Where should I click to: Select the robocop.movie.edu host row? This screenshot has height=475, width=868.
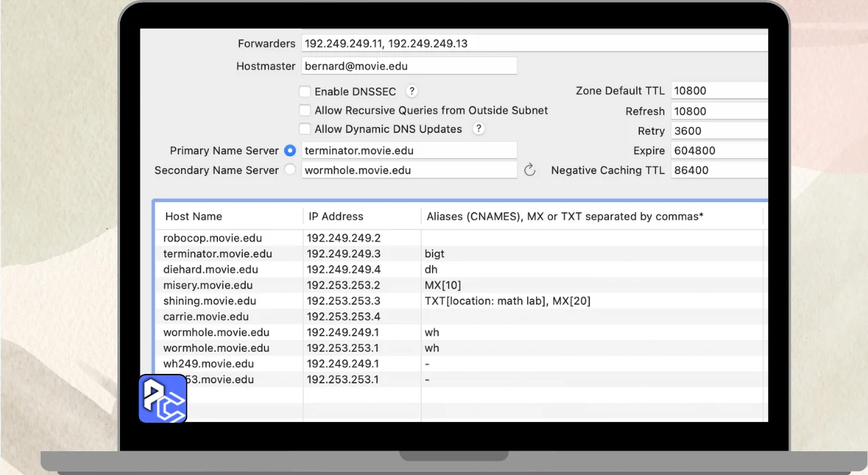[213, 238]
